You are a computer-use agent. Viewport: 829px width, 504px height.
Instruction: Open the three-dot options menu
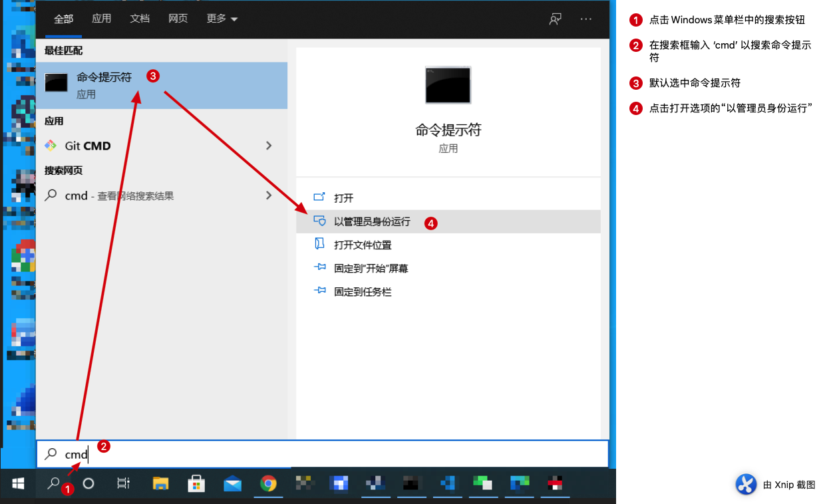tap(585, 19)
